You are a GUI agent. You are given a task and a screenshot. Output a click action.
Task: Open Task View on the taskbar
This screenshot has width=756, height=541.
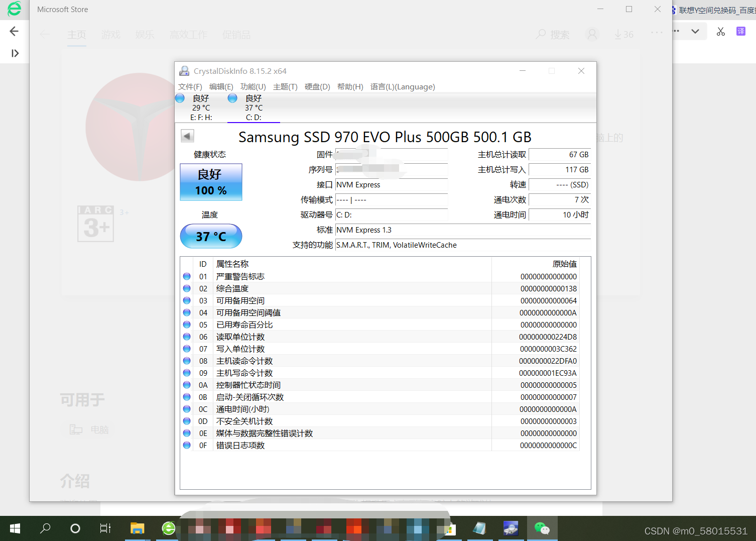point(105,528)
